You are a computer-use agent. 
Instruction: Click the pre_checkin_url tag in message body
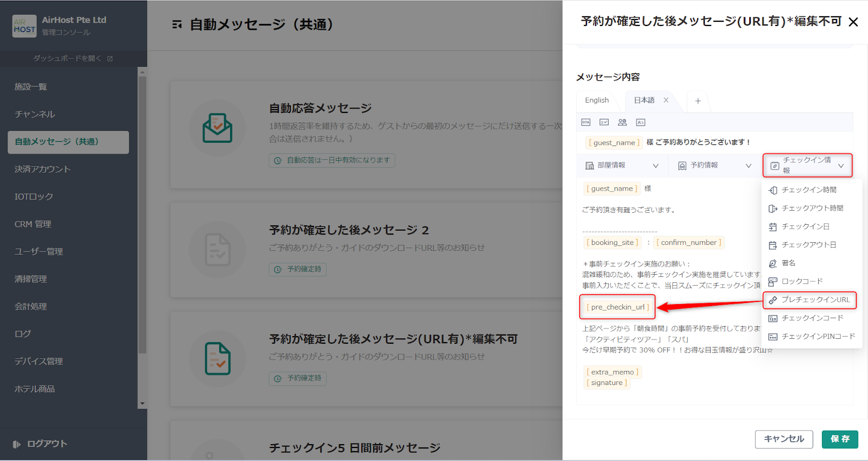coord(618,307)
